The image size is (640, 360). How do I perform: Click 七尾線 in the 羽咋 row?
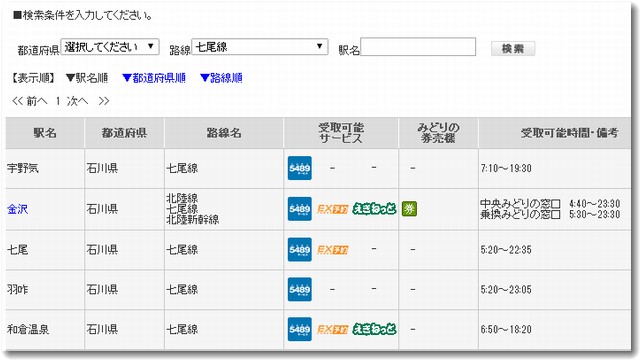pos(182,289)
